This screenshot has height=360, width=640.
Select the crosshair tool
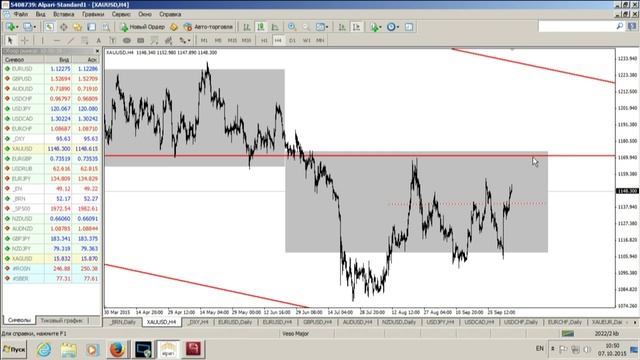pos(24,40)
